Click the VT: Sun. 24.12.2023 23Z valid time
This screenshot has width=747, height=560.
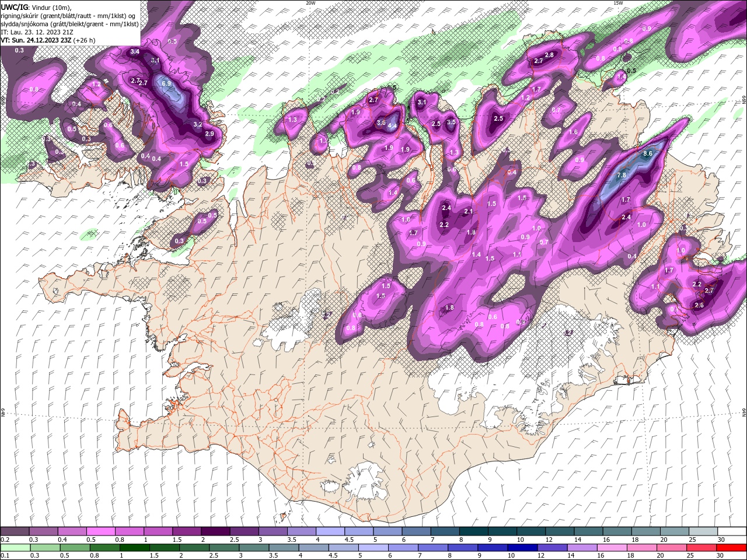click(36, 40)
